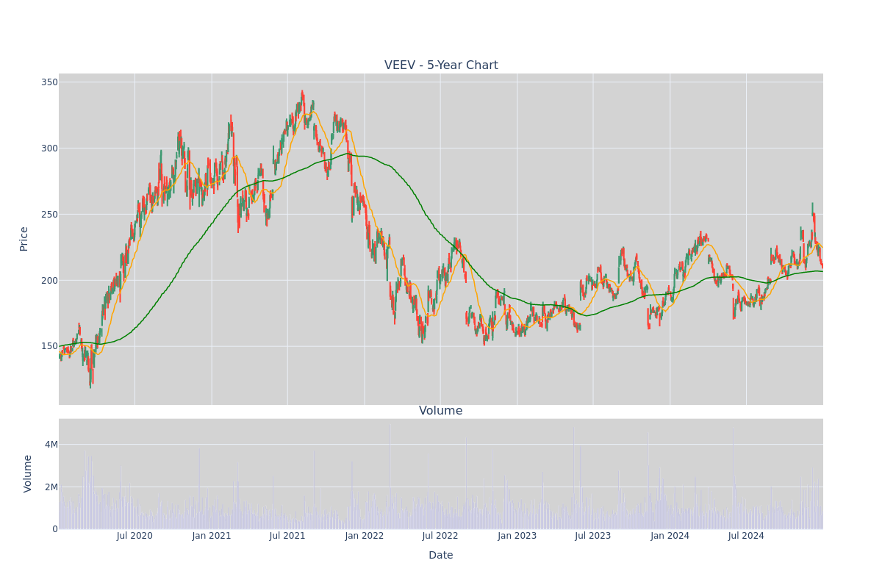Click the "Jul 2021" date tick
The height and width of the screenshot is (588, 882).
[287, 536]
